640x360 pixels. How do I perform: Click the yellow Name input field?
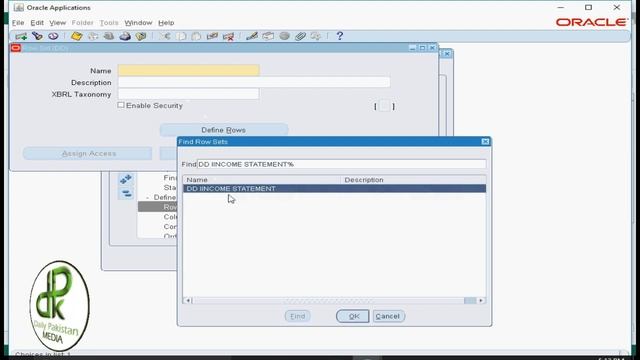pyautogui.click(x=189, y=70)
